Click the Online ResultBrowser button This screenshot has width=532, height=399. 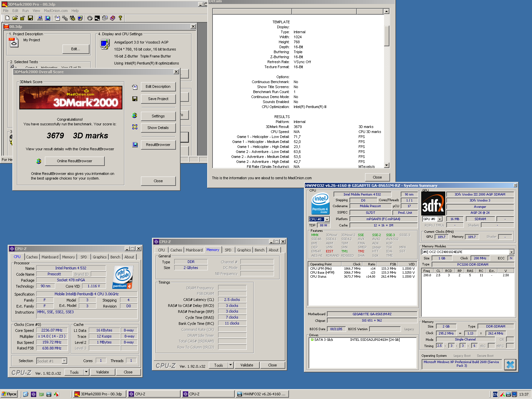(74, 161)
